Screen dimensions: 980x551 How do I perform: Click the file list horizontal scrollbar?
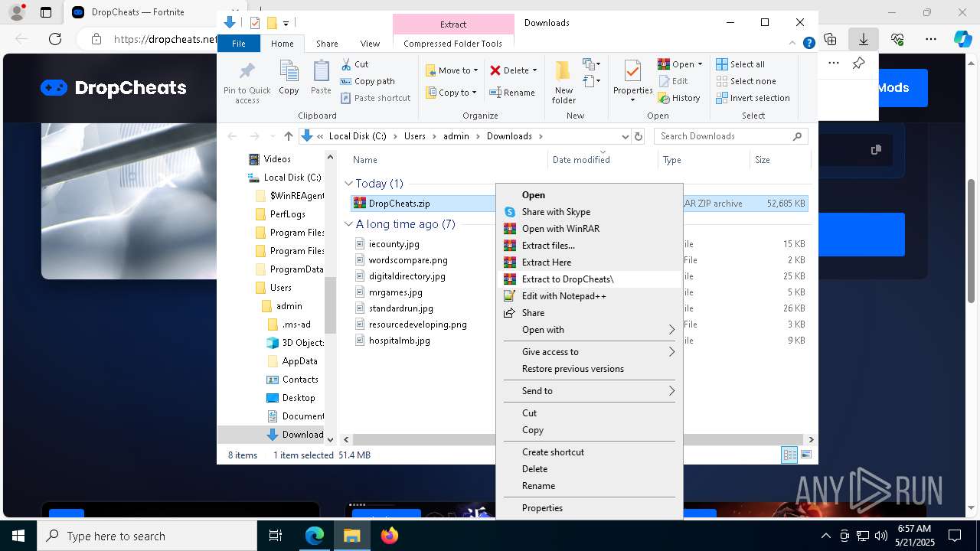tap(578, 439)
